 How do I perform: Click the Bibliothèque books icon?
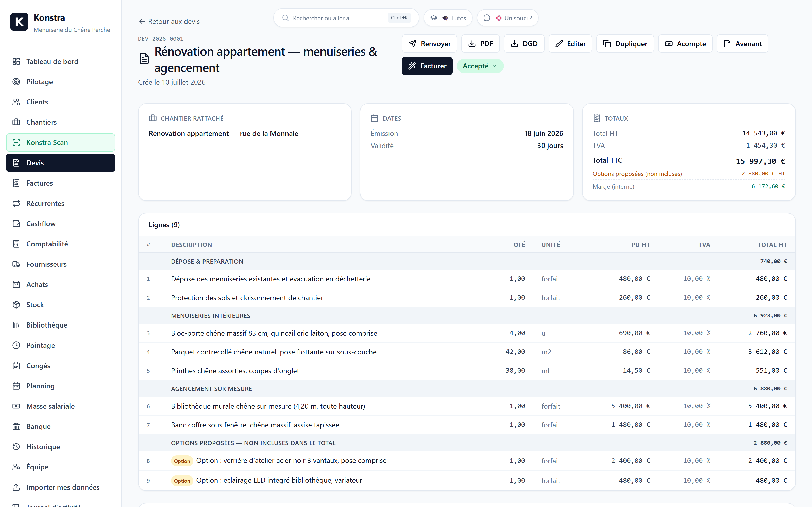tap(16, 325)
